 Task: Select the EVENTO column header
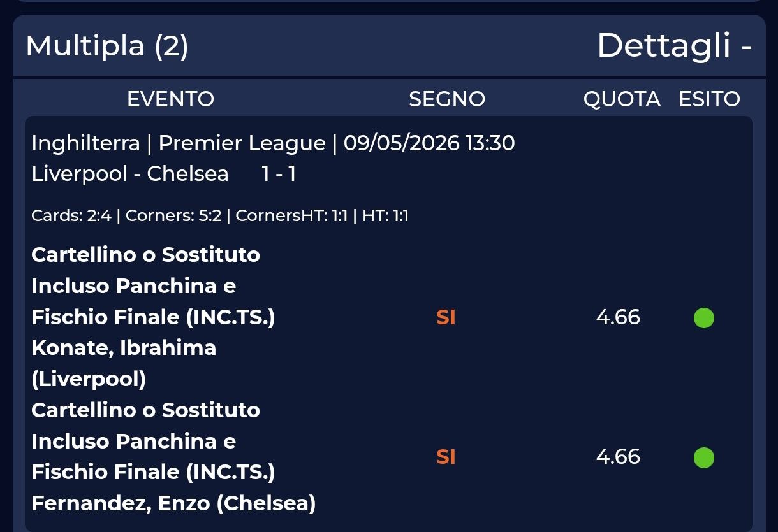170,99
